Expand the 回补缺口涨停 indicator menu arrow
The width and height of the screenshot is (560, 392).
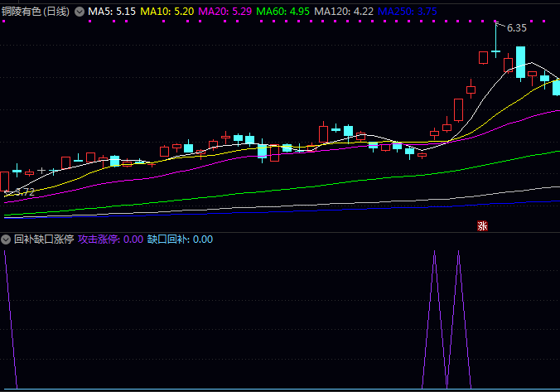(7, 240)
